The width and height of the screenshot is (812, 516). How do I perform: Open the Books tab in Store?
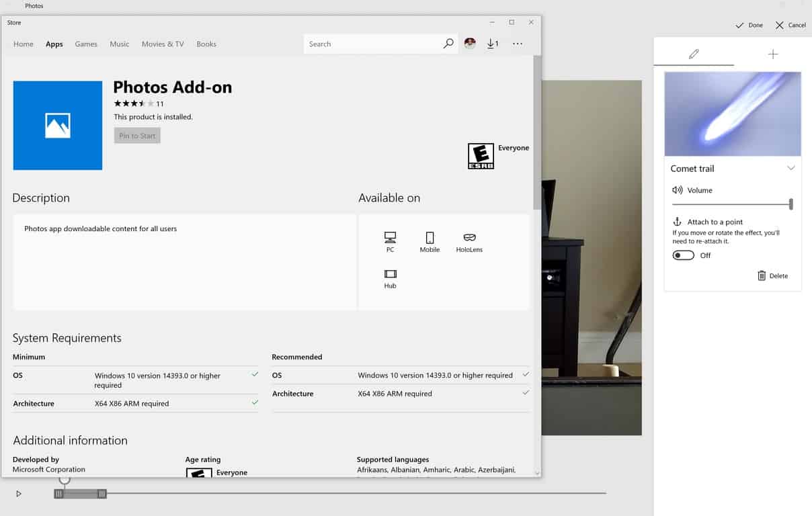(206, 44)
